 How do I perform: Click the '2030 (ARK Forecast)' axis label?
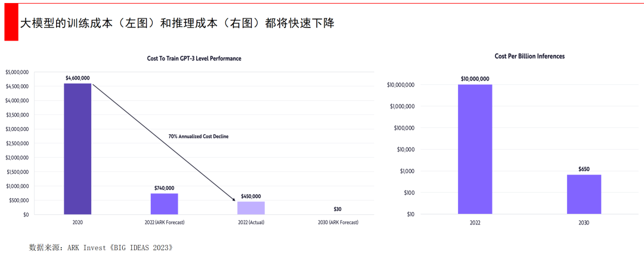pyautogui.click(x=338, y=222)
